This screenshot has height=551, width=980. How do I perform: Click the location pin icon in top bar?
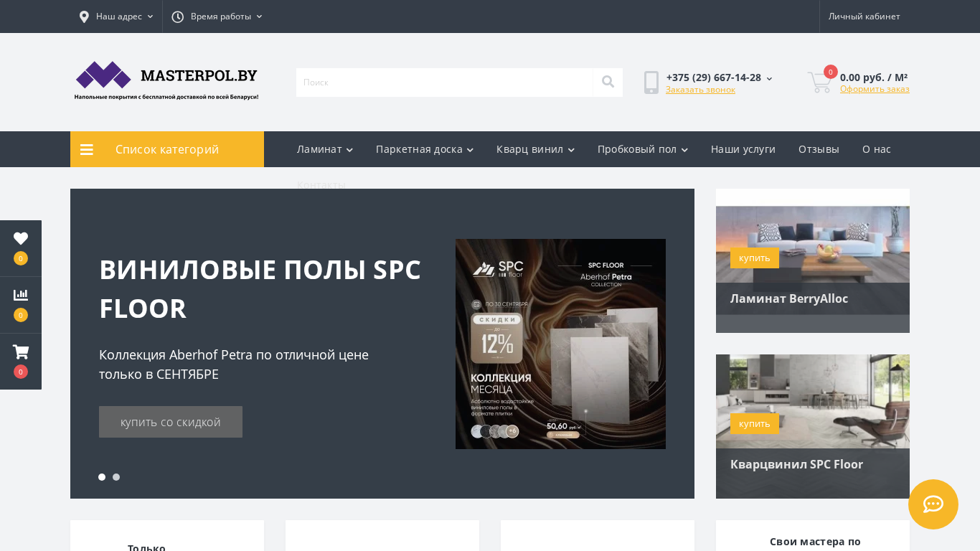click(84, 17)
